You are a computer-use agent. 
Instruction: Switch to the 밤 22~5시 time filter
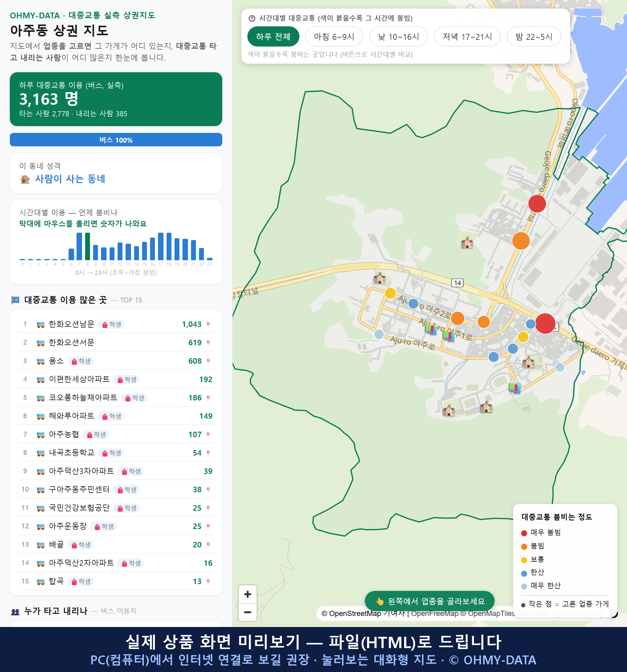click(534, 36)
